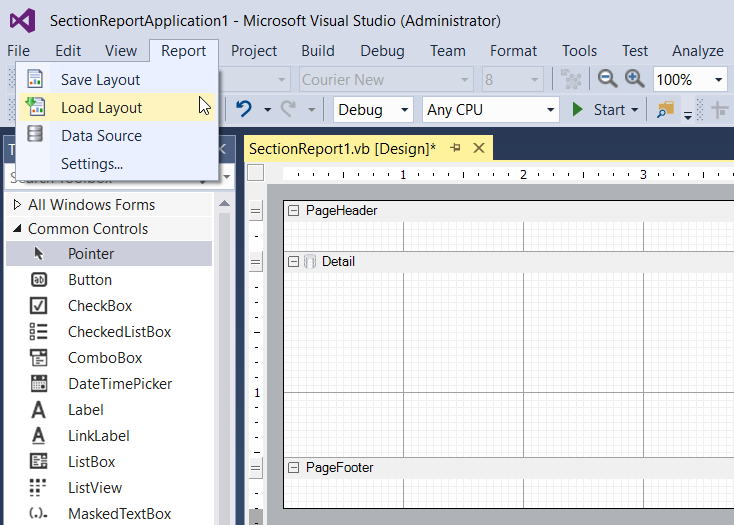Select the ListView control icon
Viewport: 734px width, 525px height.
(38, 487)
